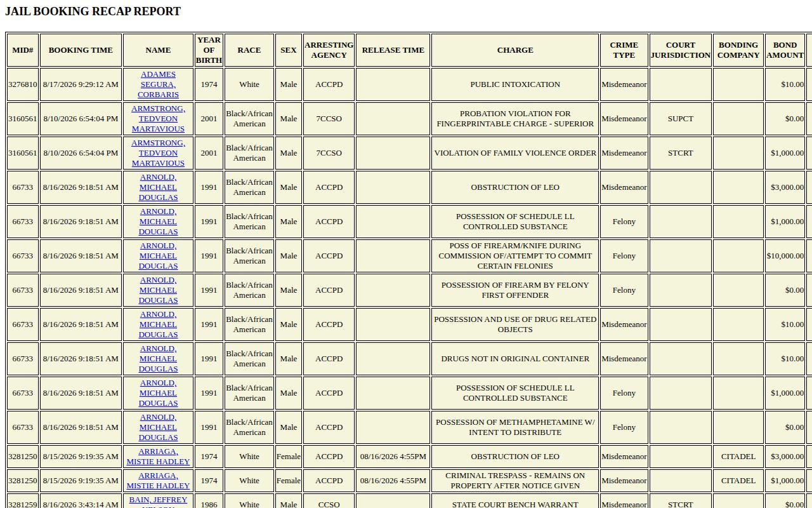Select Misdemeanor in the Public Intoxication row
Screen dimensions: 812x508
point(624,84)
